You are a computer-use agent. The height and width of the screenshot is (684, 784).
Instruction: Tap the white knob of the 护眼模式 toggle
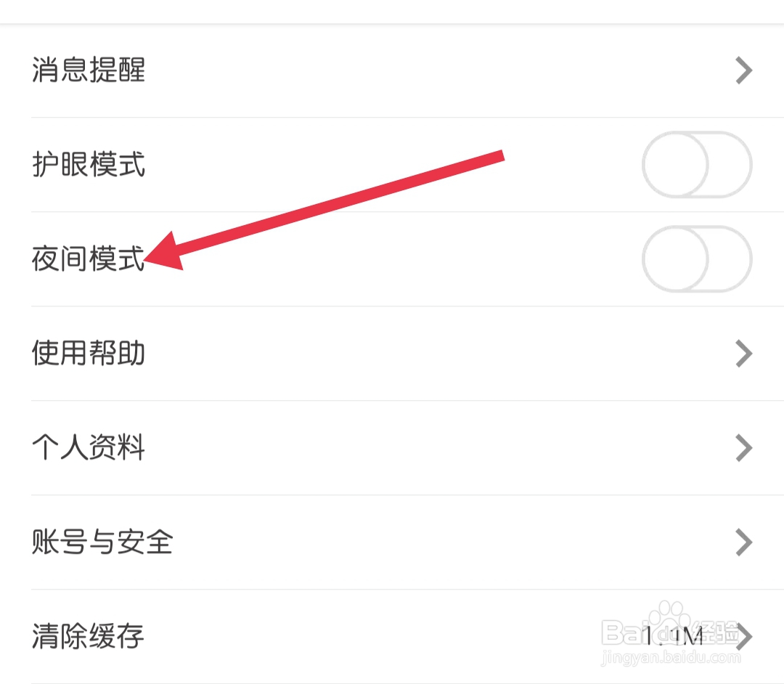[676, 165]
